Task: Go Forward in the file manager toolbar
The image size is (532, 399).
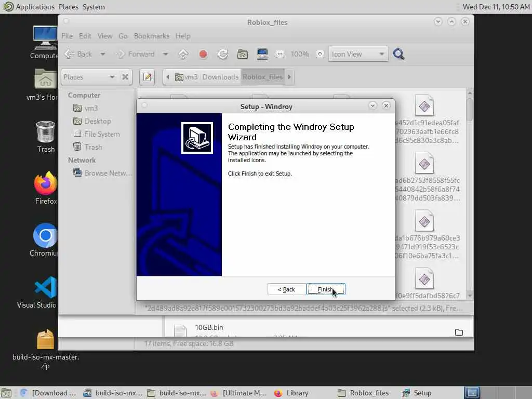Action: (136, 54)
